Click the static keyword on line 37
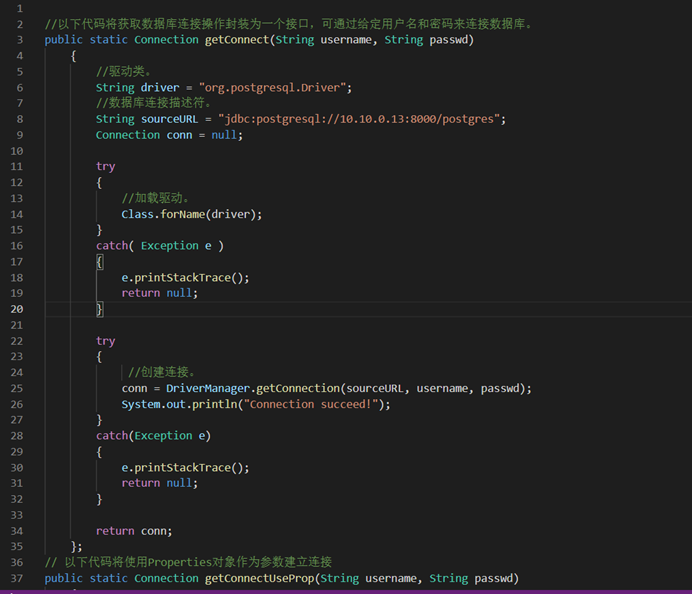Viewport: 692px width, 594px height. 109,578
